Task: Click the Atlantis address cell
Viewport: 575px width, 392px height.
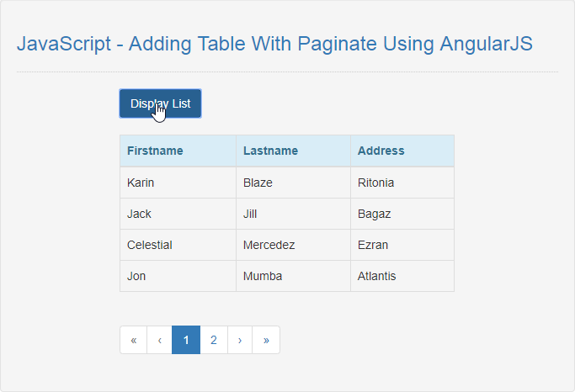Action: tap(402, 276)
